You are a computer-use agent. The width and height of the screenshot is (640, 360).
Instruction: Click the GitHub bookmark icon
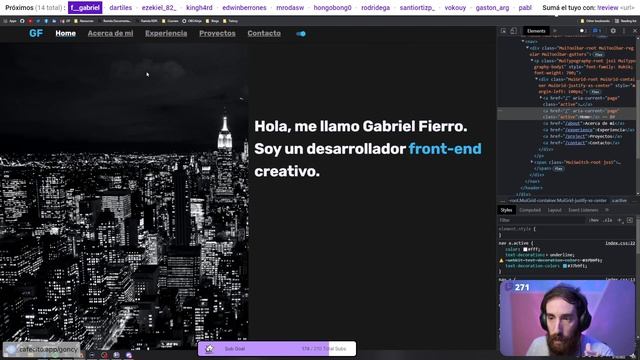point(22,21)
